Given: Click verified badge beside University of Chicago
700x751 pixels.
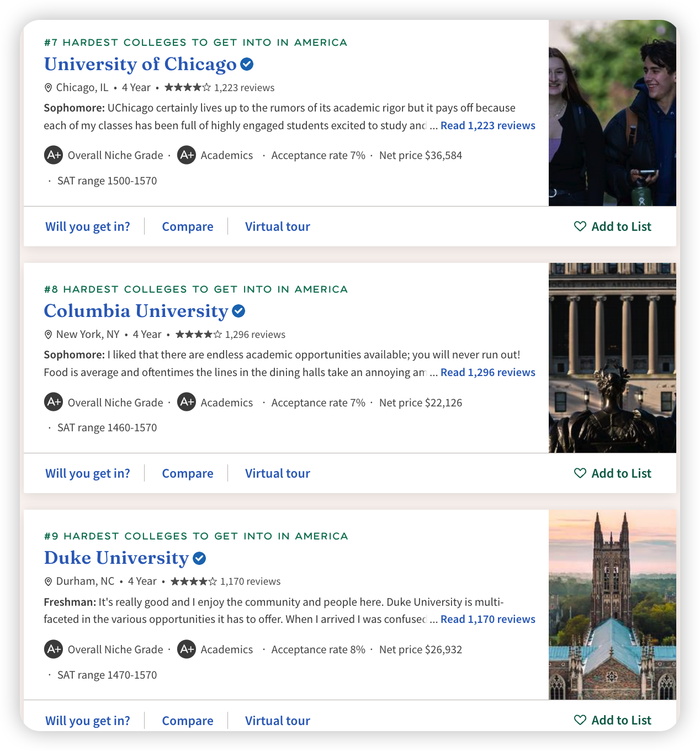Looking at the screenshot, I should (247, 65).
